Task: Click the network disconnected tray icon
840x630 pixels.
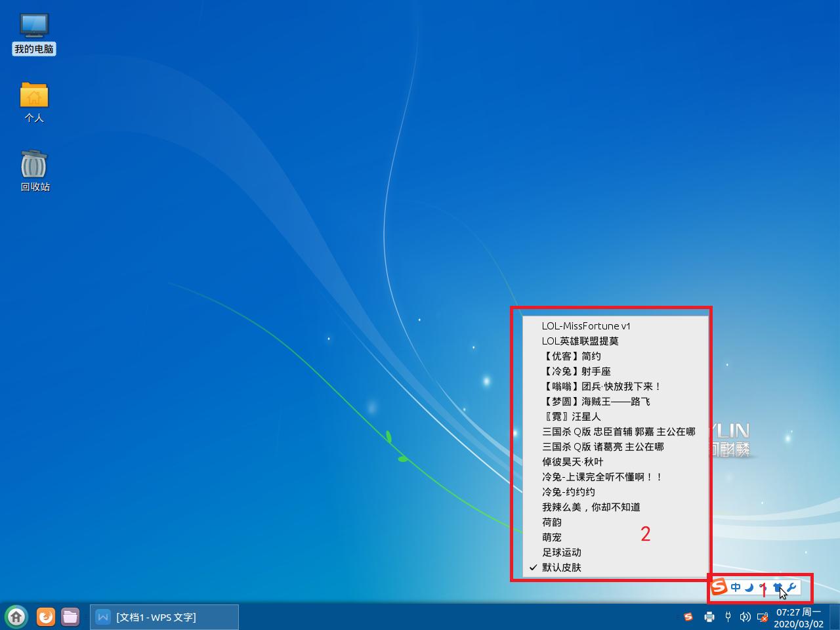Action: pyautogui.click(x=763, y=617)
